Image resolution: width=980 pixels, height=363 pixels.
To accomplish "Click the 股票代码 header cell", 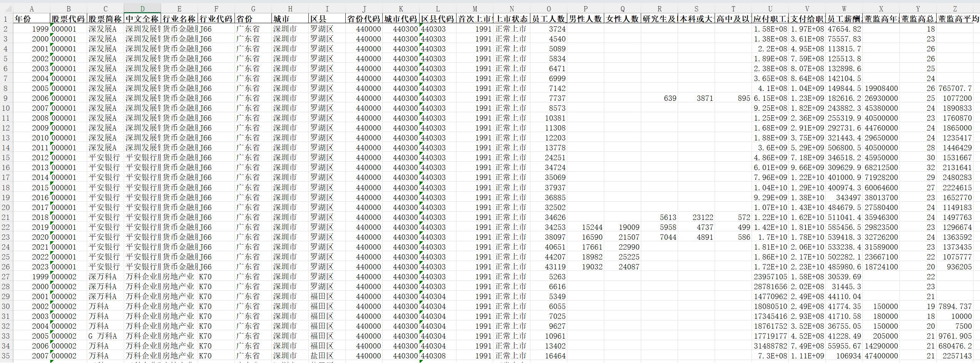I will 69,19.
